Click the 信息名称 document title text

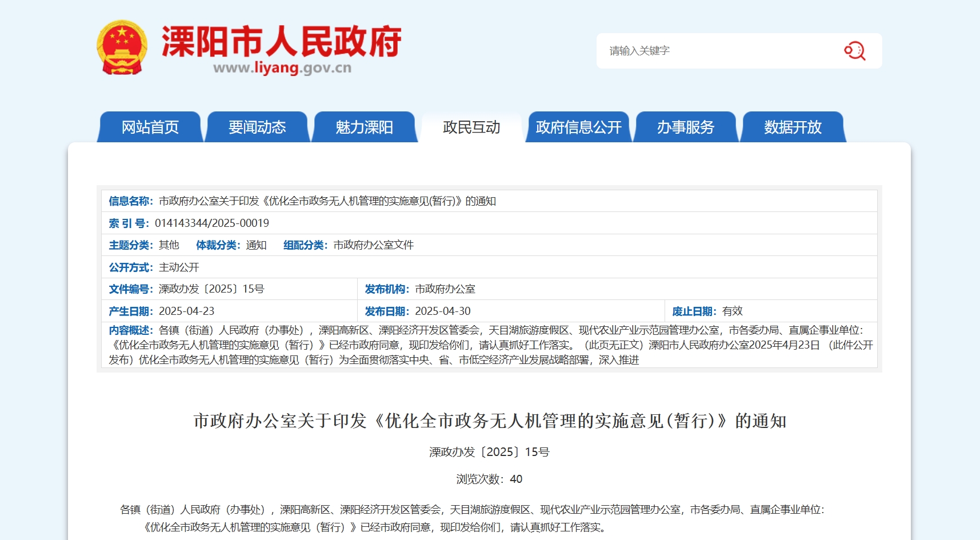tap(327, 201)
